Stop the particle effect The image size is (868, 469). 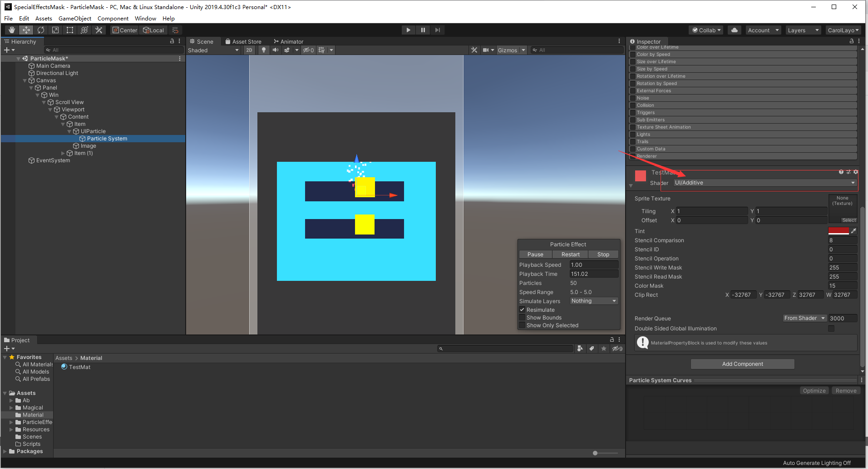point(603,254)
